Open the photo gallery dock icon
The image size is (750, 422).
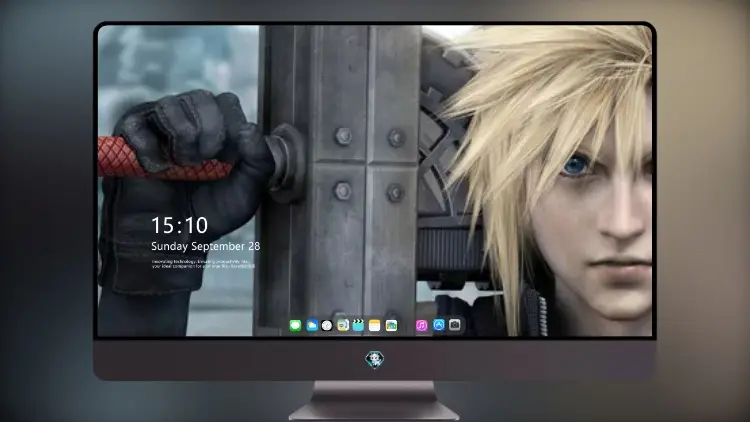[391, 326]
